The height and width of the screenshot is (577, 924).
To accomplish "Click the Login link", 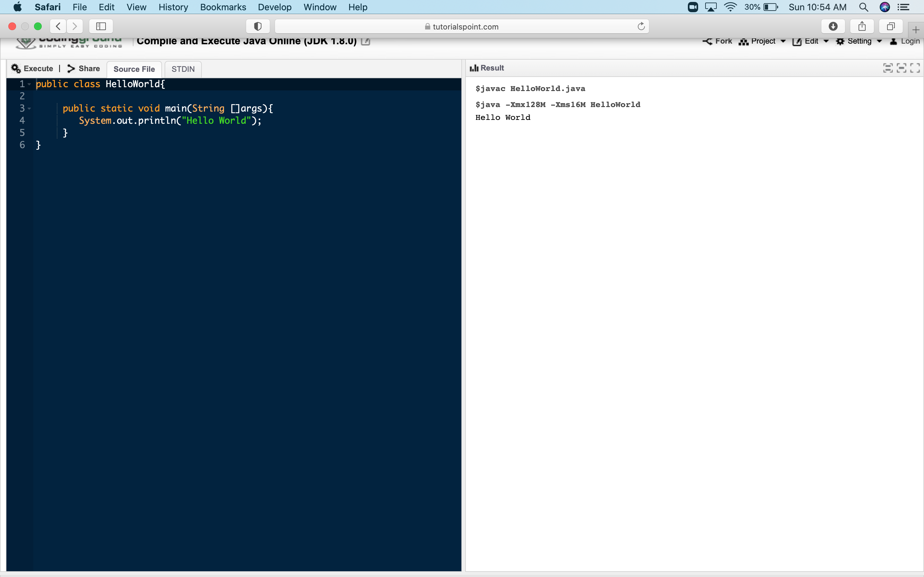I will (910, 42).
